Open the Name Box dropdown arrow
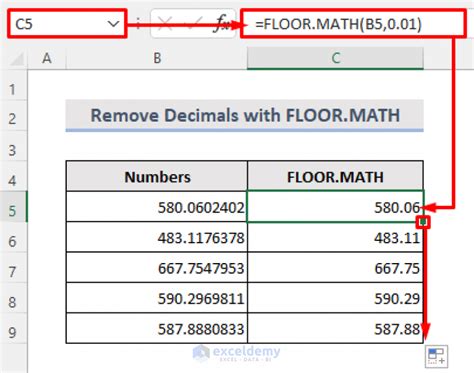 113,24
